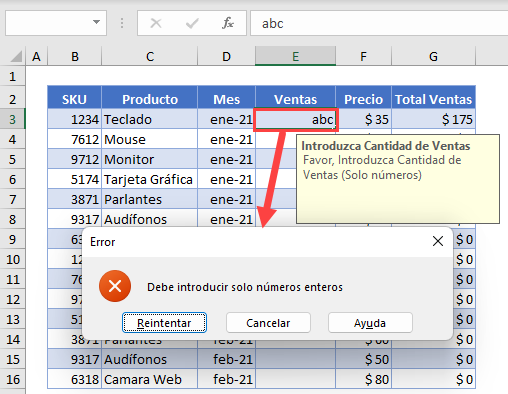Select column D header
The image size is (508, 394).
pyautogui.click(x=226, y=56)
